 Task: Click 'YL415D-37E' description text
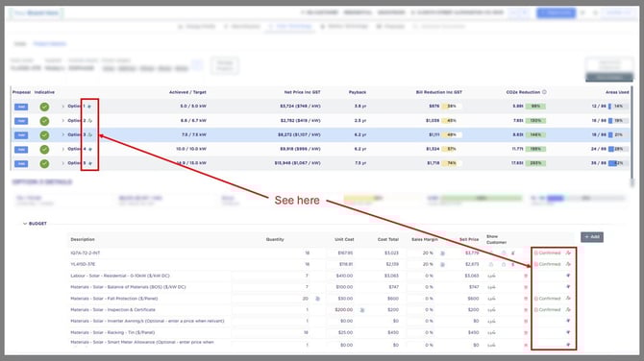(83, 264)
